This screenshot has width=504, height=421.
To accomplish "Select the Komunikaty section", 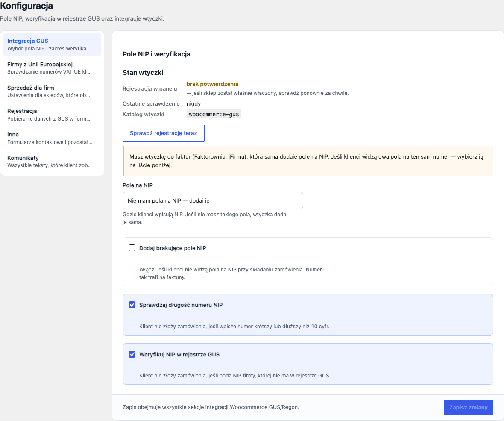I will click(x=52, y=162).
